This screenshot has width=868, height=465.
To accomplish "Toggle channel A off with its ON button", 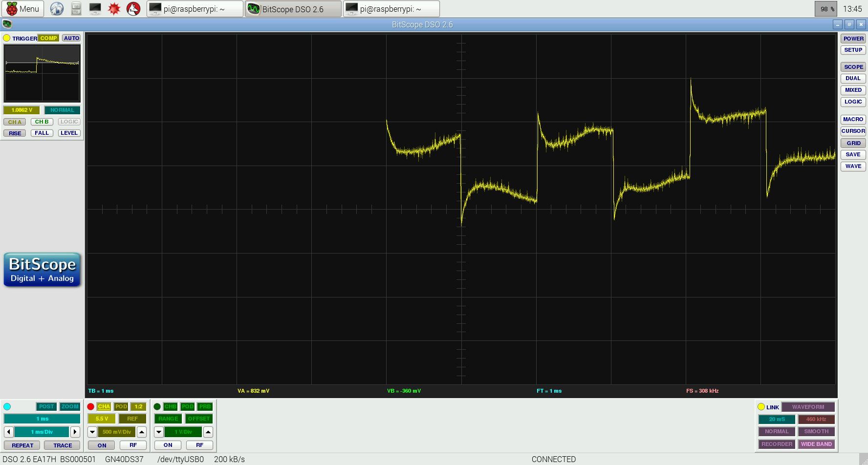I will coord(101,445).
